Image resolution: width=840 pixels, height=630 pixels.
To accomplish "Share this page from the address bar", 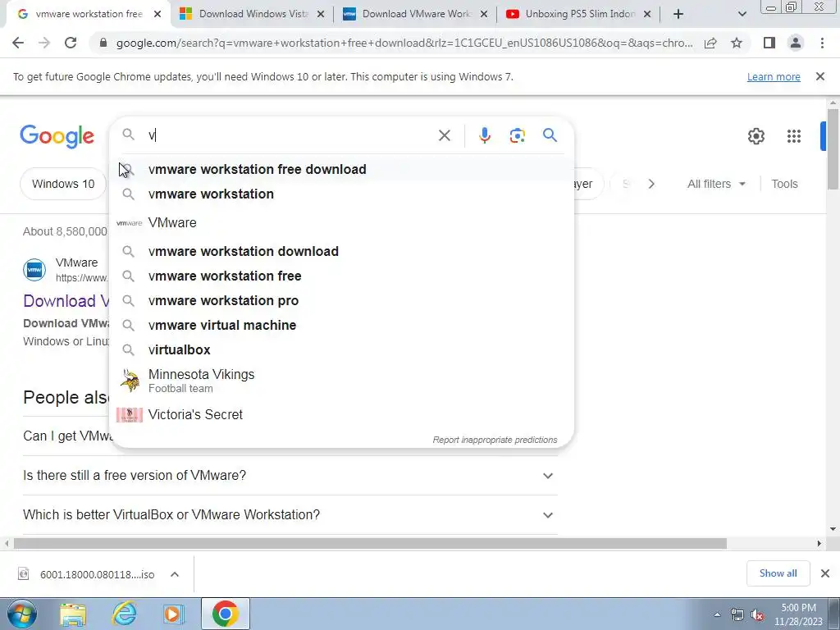I will (710, 43).
